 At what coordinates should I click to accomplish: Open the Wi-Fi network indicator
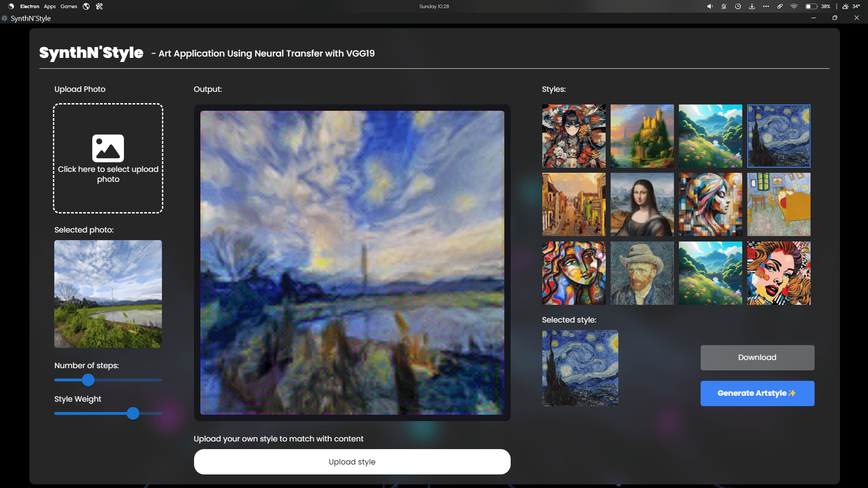(x=794, y=6)
